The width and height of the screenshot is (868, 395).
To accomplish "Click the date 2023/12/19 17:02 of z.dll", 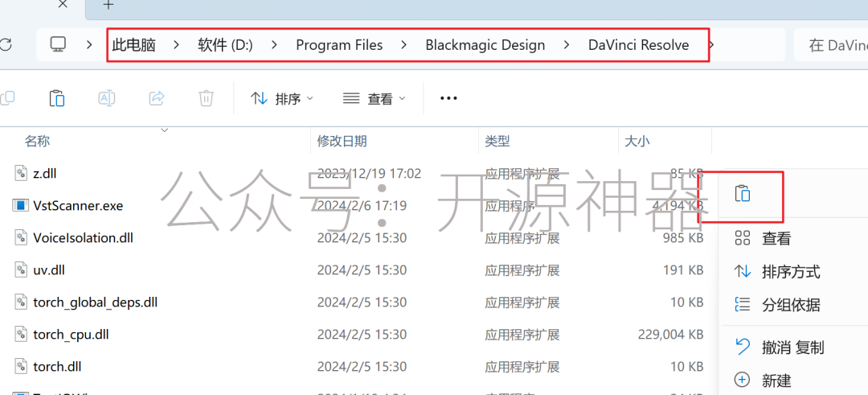I will [369, 174].
